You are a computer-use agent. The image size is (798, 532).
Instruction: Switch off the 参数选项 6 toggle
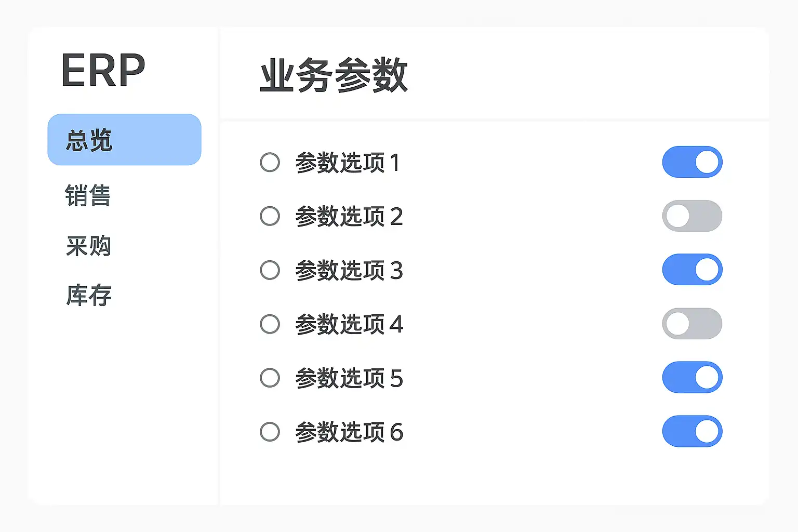point(692,431)
